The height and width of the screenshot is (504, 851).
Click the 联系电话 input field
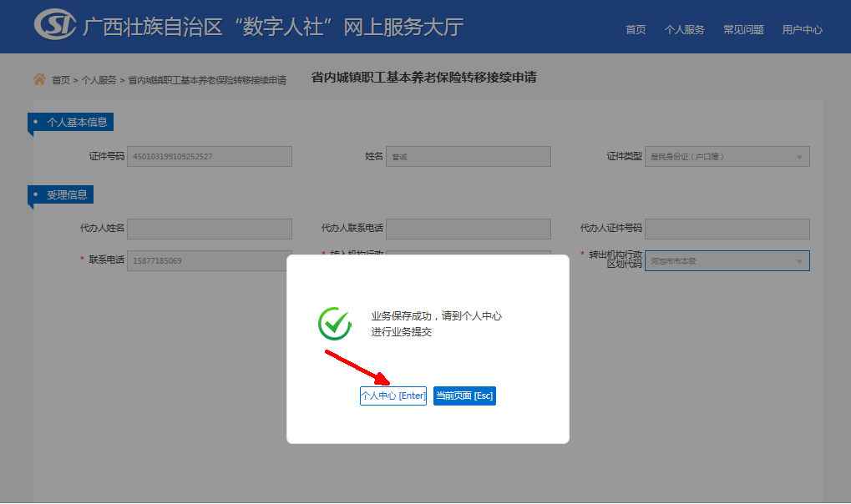[209, 261]
